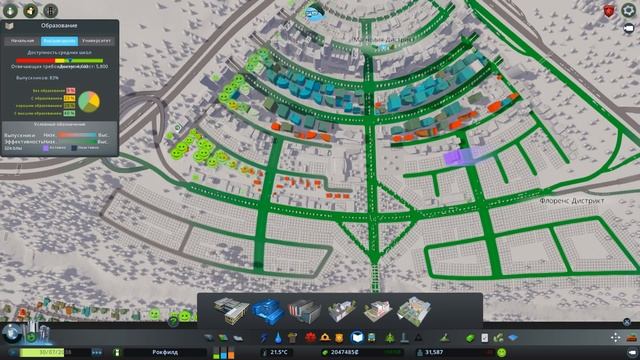Click the temperature 21.5°C readout
This screenshot has height=360, width=640.
point(279,352)
